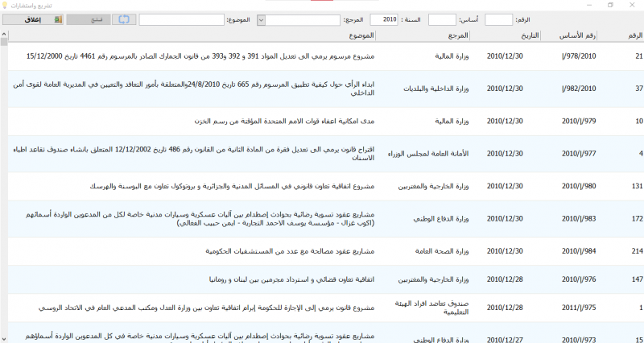Click subject مدى امكانية اعفاء قوات الامم المتحدة
This screenshot has height=343, width=644.
(x=284, y=122)
